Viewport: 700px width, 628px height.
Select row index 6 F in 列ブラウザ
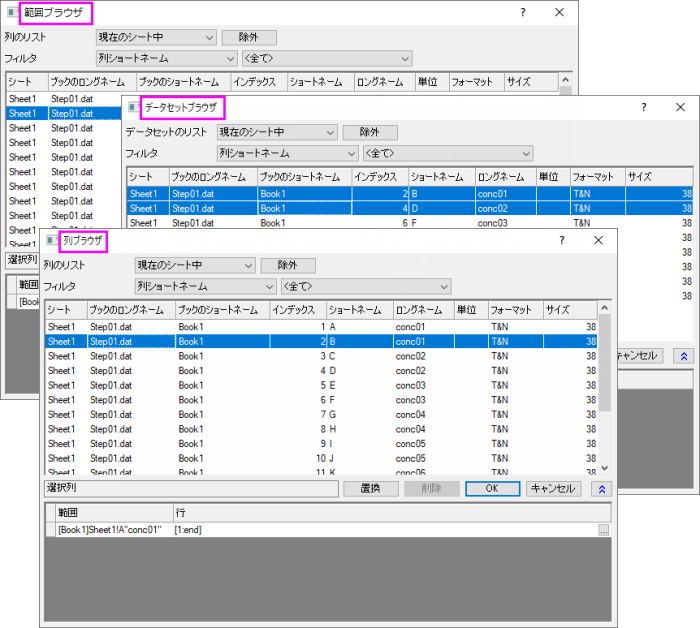pos(321,400)
